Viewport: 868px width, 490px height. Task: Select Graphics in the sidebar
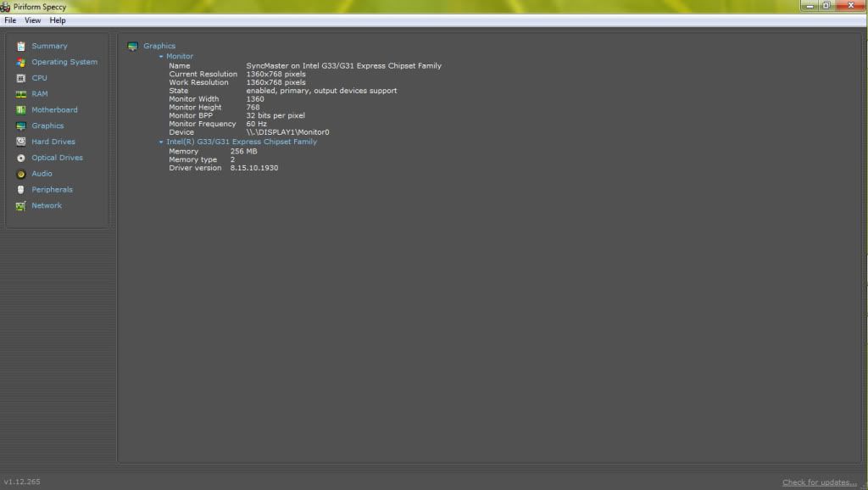point(47,125)
